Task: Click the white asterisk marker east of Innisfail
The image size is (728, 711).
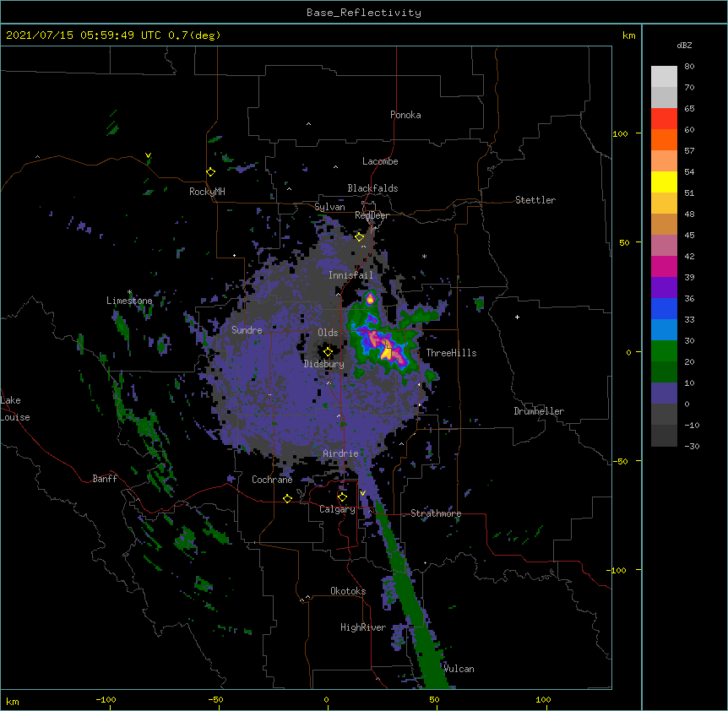Action: pos(424,256)
